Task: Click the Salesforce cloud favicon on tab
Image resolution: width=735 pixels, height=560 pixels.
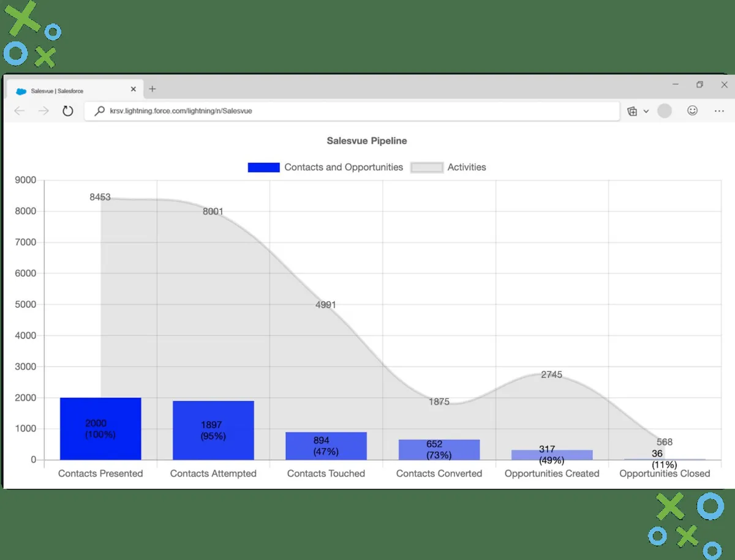Action: (x=21, y=91)
